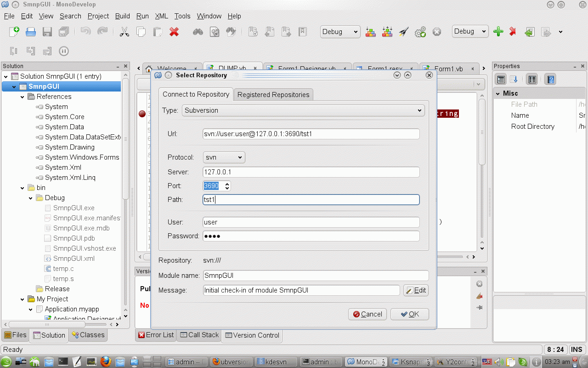Open the Call Stack tab
Viewport: 588px width, 368px height.
pos(199,335)
